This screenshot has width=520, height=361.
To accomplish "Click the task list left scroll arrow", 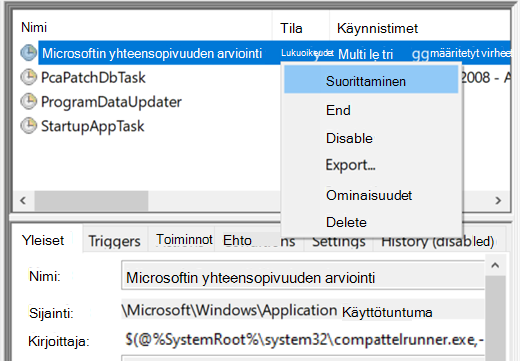I will pos(23,201).
